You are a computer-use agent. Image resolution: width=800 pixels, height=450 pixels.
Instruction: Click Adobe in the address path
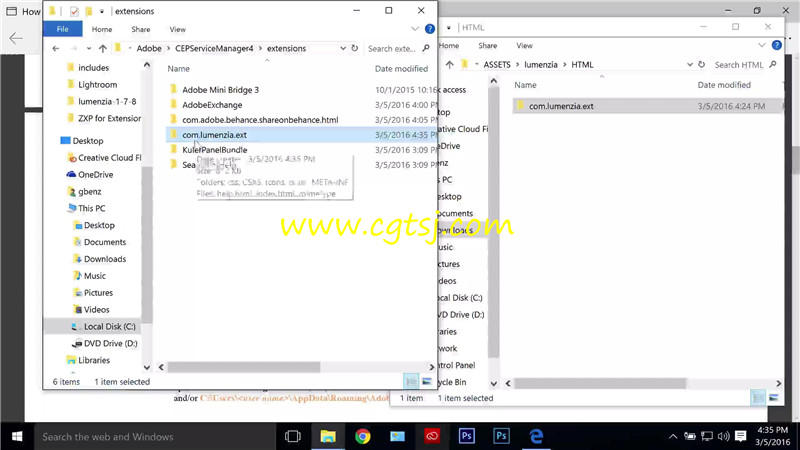click(149, 48)
